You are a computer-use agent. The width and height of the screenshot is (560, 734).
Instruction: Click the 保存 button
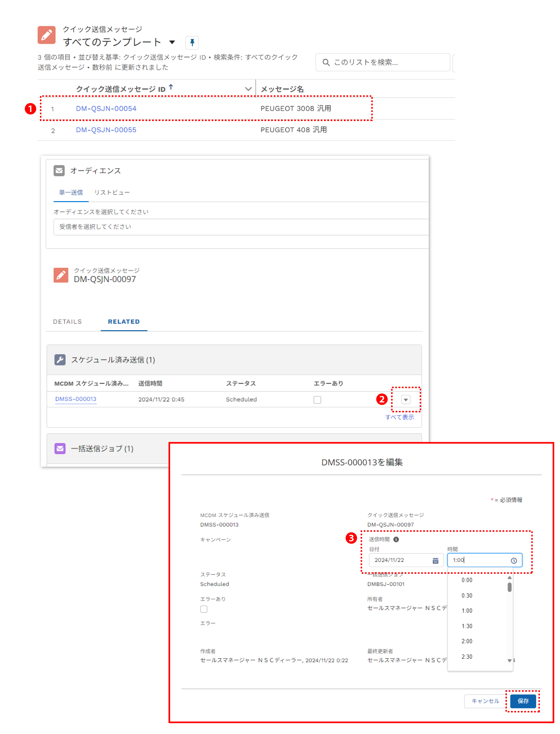(523, 701)
